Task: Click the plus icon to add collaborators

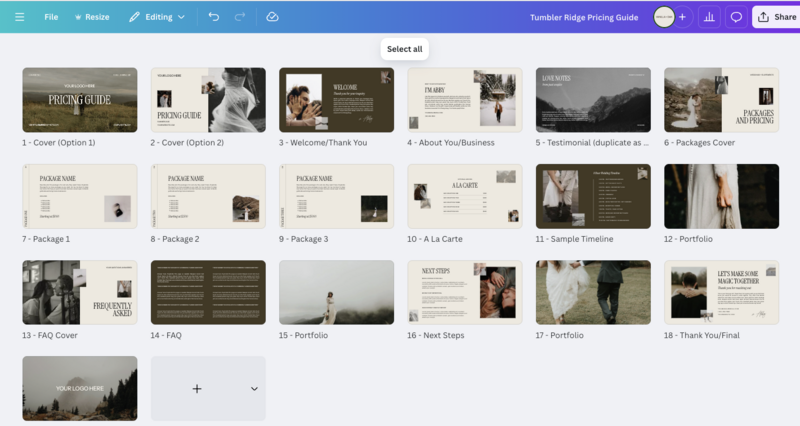Action: click(683, 17)
